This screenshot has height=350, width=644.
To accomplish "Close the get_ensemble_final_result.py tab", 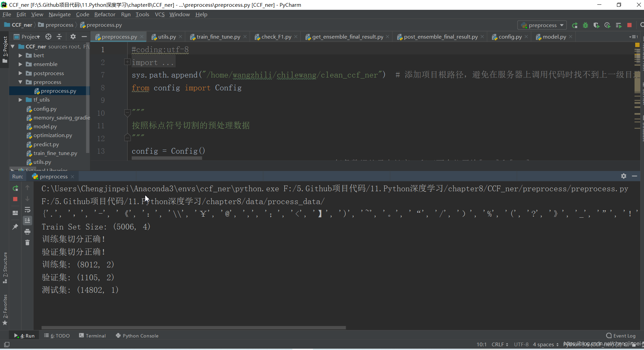I will tap(387, 37).
